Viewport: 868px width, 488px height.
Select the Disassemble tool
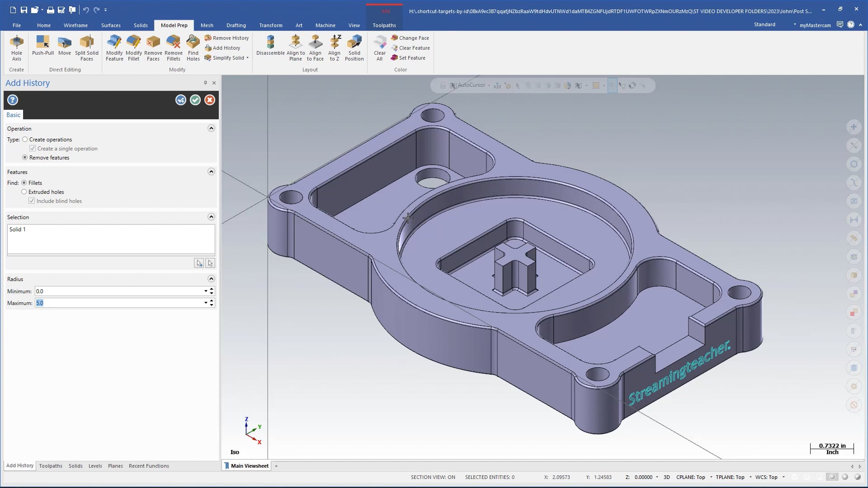pyautogui.click(x=271, y=47)
